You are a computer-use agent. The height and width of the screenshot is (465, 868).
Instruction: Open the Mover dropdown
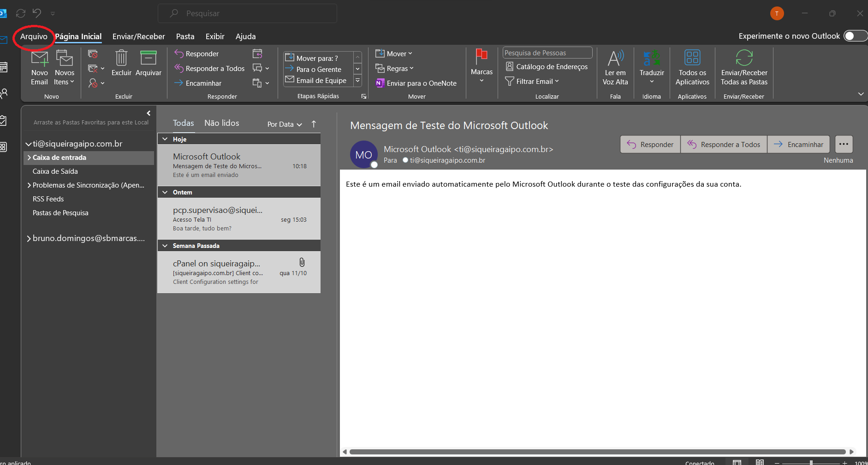(x=394, y=54)
